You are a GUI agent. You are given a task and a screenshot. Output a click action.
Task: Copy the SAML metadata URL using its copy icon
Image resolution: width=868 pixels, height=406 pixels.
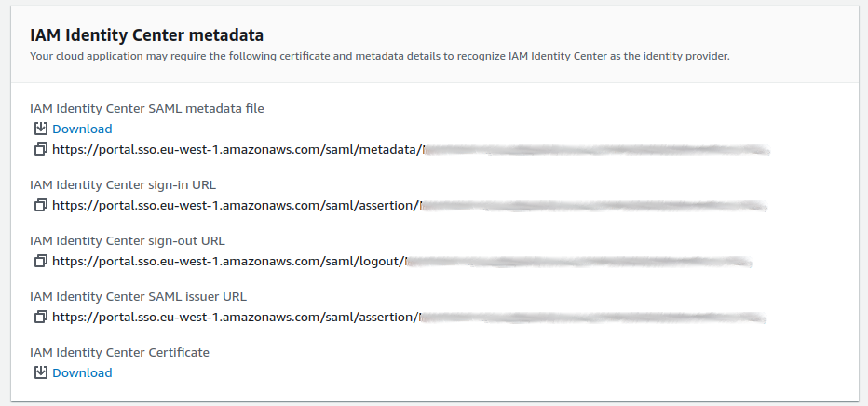tap(40, 148)
